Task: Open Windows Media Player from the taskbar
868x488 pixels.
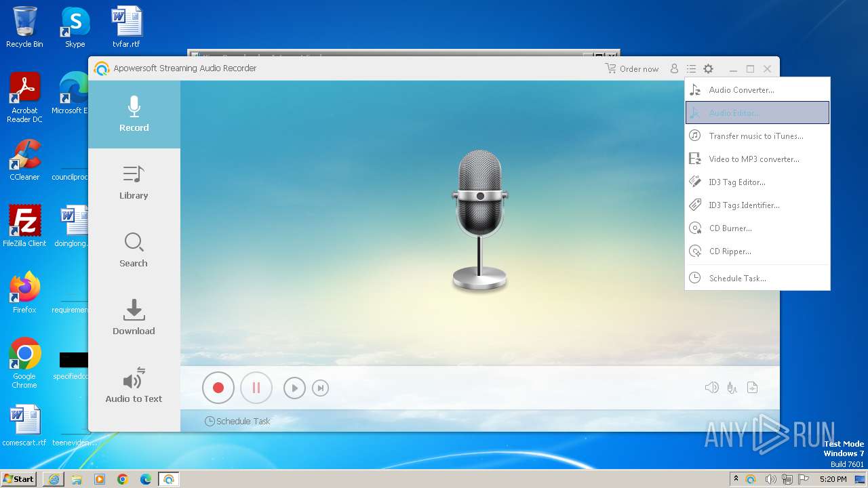Action: click(100, 479)
